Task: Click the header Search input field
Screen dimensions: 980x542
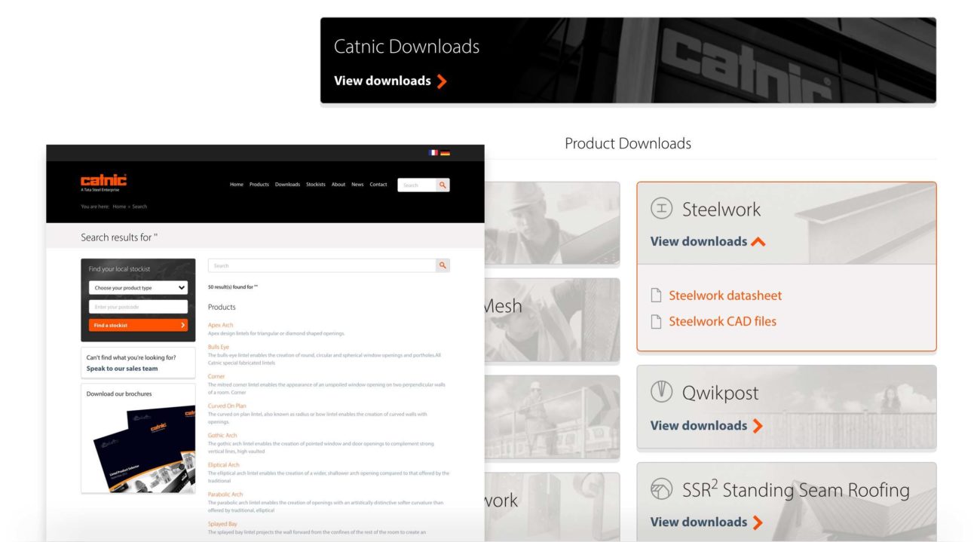Action: 417,185
